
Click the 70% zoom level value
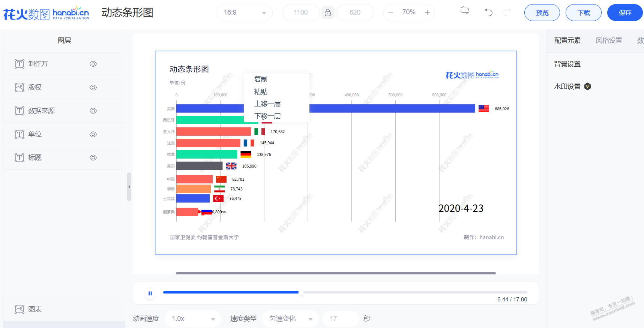(409, 12)
